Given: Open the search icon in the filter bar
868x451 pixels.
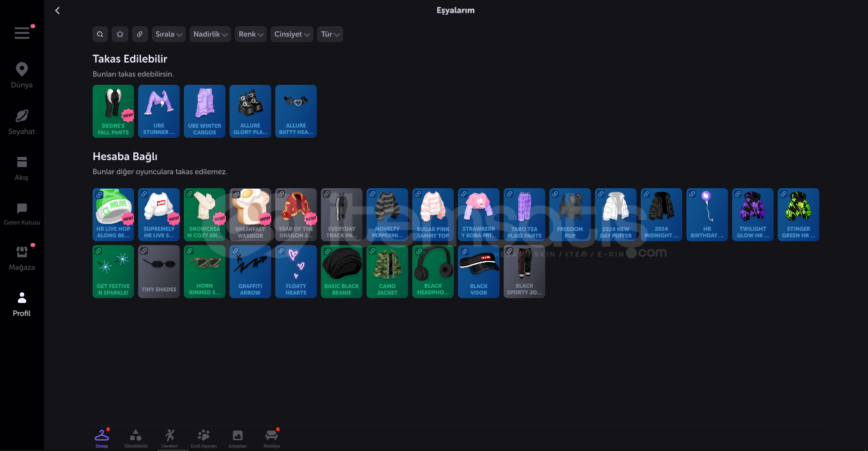Looking at the screenshot, I should [x=100, y=34].
